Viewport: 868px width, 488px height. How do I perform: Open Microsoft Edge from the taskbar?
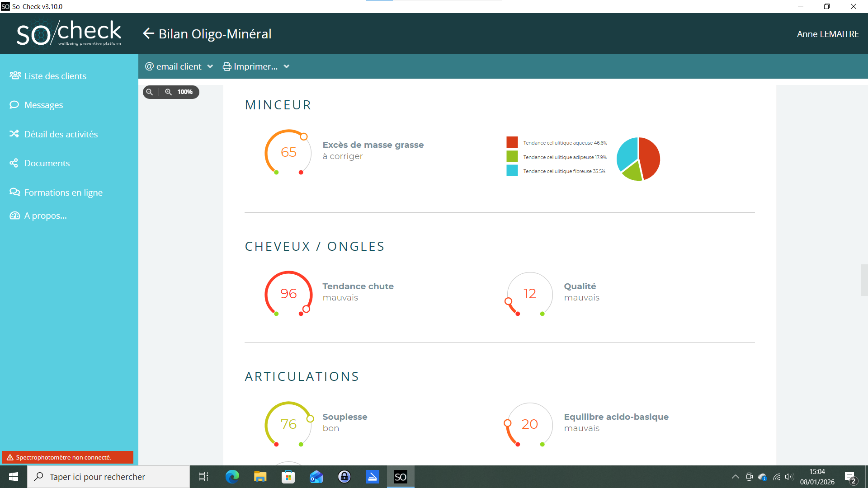(232, 477)
